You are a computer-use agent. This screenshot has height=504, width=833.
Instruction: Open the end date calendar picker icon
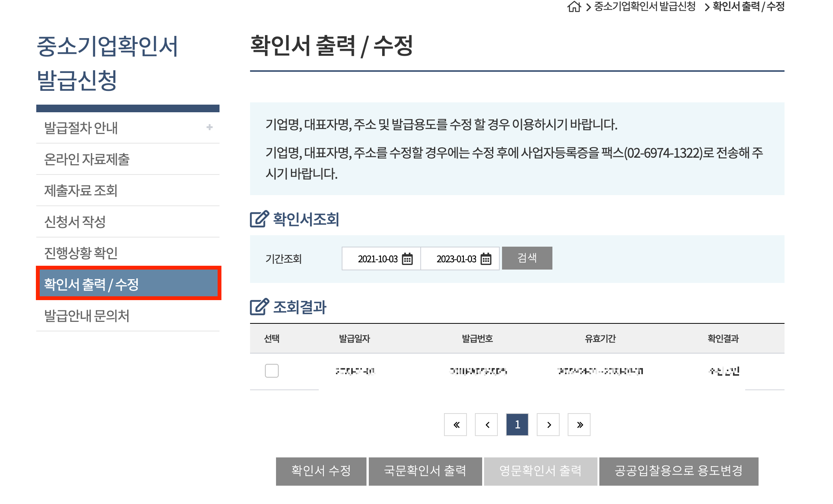click(x=486, y=259)
